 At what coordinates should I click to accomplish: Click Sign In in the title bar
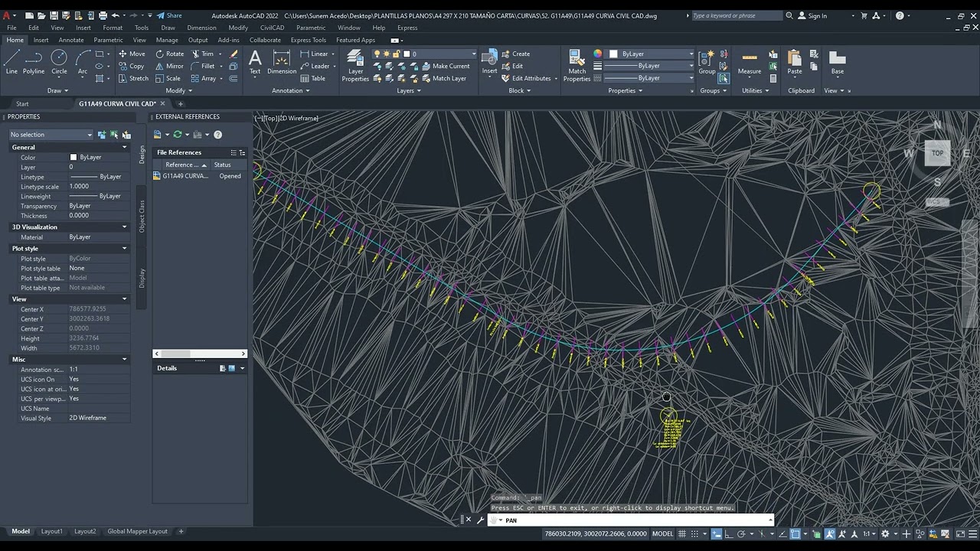[812, 15]
